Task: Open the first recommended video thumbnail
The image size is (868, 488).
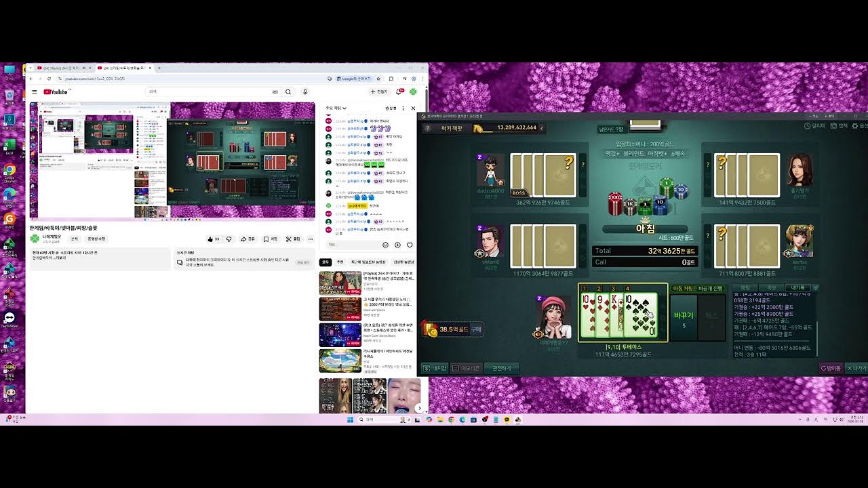Action: tap(340, 283)
